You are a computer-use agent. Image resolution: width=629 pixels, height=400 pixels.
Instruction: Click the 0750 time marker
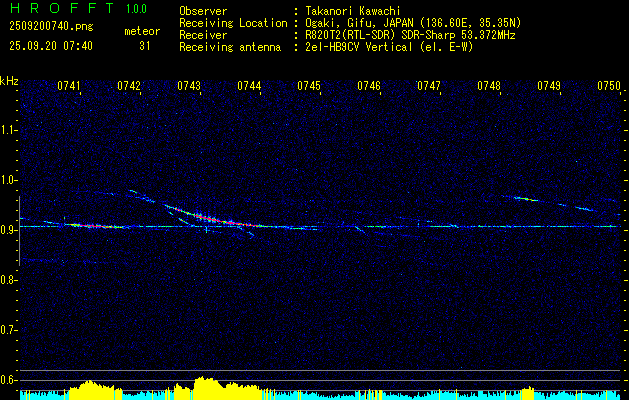tap(609, 87)
